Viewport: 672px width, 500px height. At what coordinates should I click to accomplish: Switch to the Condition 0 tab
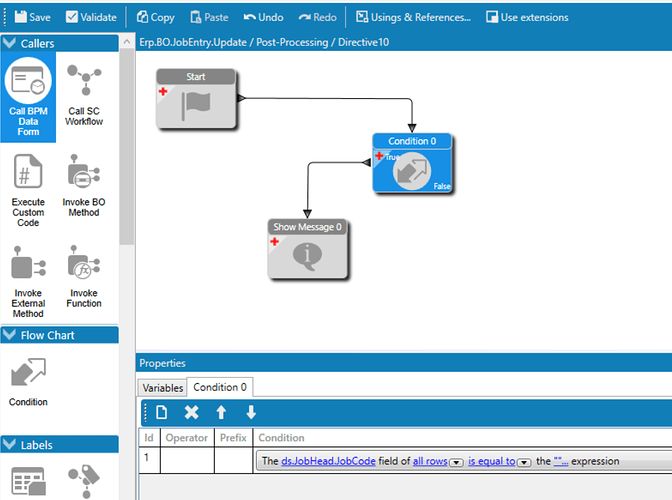[x=220, y=387]
